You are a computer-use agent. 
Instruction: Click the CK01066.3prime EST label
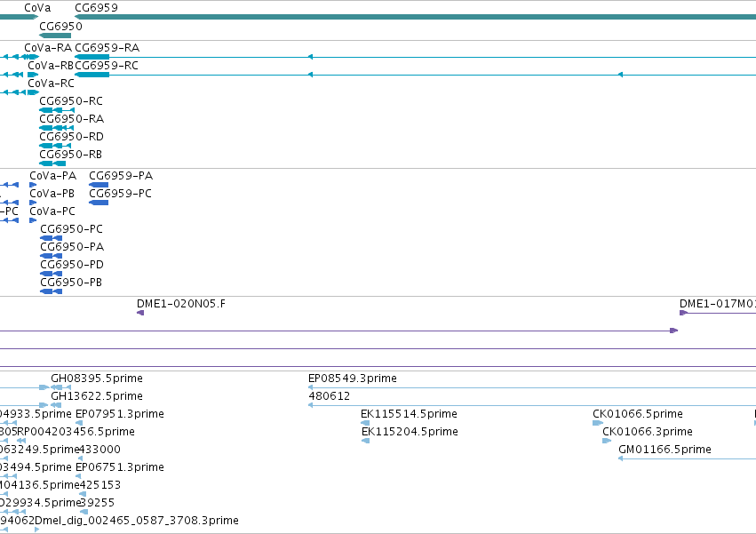(x=647, y=432)
